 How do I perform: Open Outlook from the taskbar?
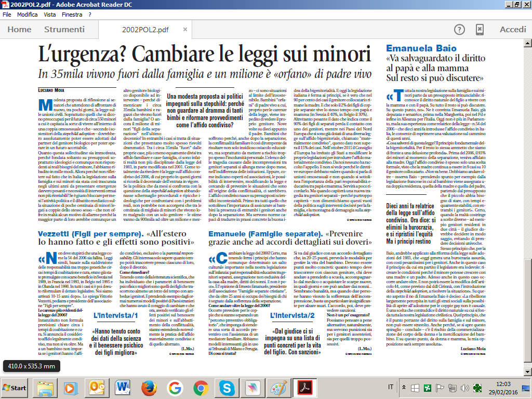[97, 388]
